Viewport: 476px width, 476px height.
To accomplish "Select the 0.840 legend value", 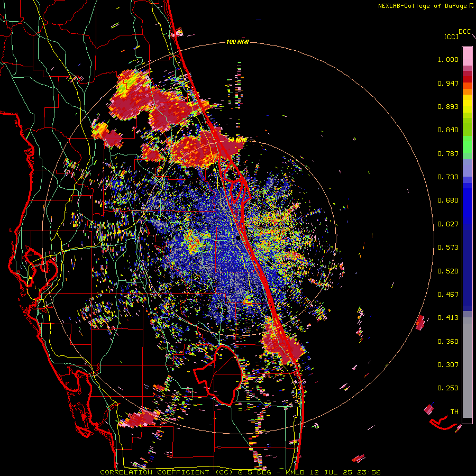I will tap(448, 130).
